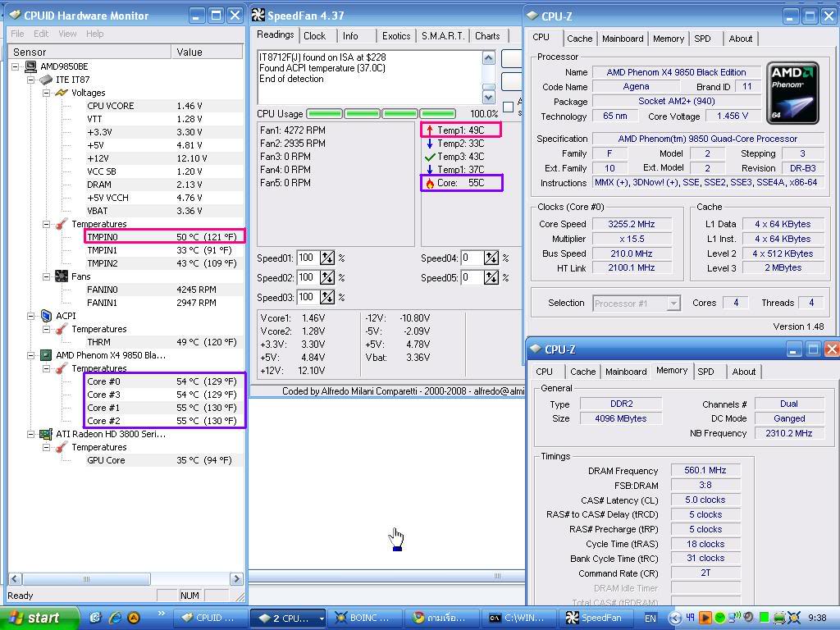
Task: Click the processor icon beside AMD Phenom X4 9850
Action: (x=46, y=355)
